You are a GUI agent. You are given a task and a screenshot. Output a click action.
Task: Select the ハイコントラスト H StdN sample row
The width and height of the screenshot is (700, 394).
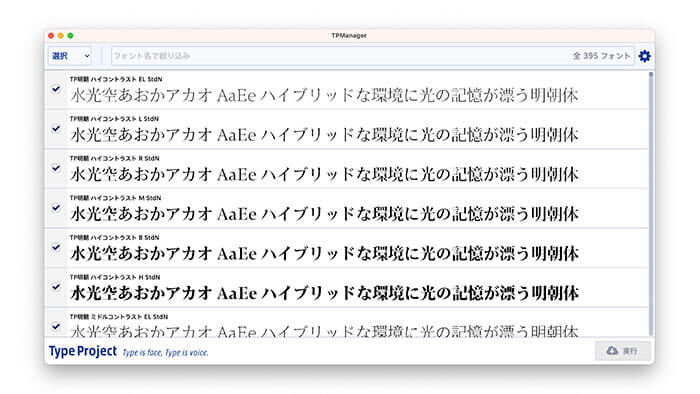346,287
